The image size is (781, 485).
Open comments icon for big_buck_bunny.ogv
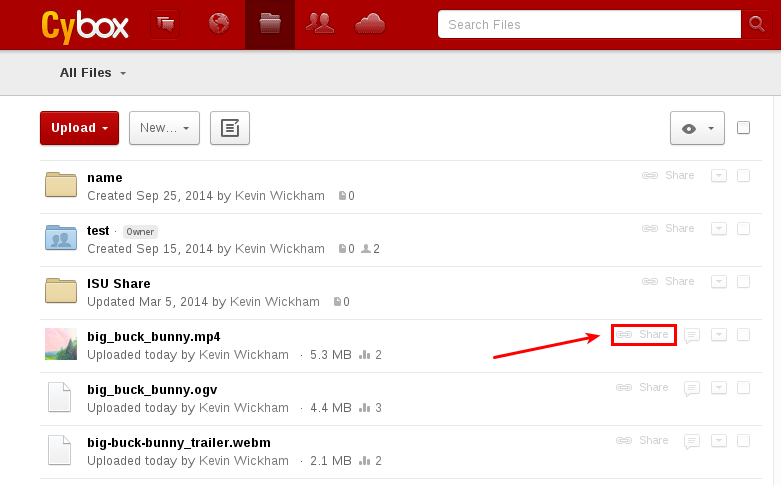[692, 389]
